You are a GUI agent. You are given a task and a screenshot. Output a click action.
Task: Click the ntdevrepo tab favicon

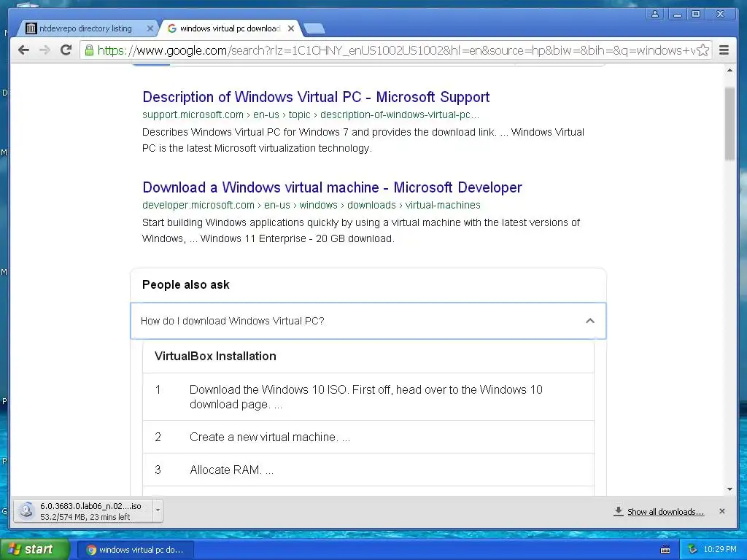coord(31,28)
